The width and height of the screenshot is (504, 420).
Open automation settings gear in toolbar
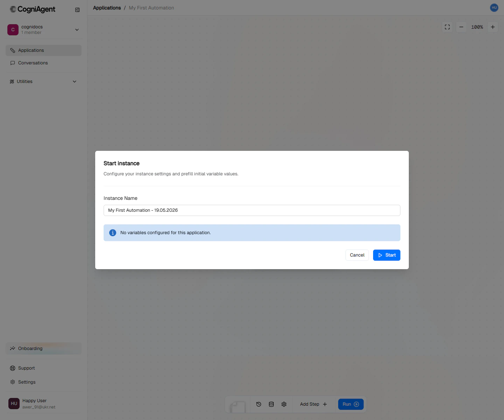pyautogui.click(x=284, y=404)
